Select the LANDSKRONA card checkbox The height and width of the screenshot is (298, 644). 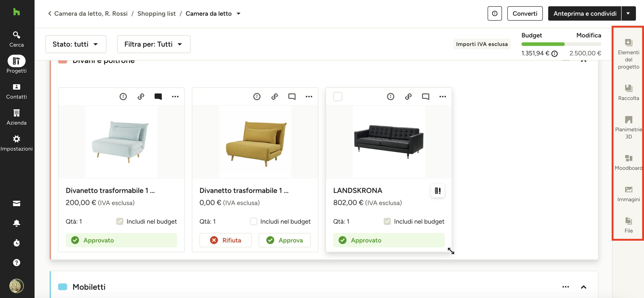point(338,97)
